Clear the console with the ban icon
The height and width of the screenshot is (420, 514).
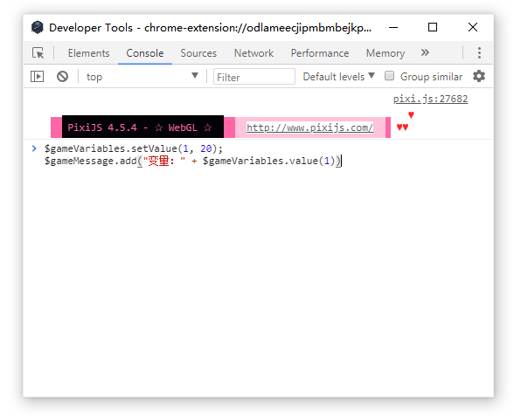click(x=62, y=77)
